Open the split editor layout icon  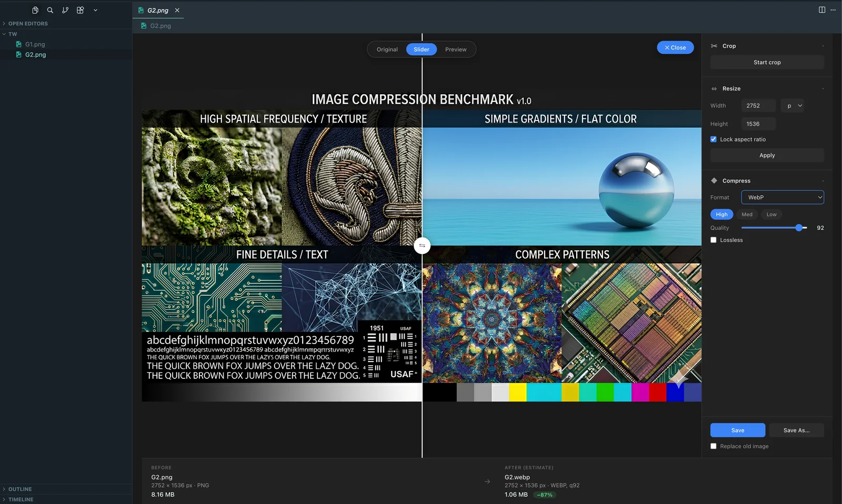(x=821, y=9)
